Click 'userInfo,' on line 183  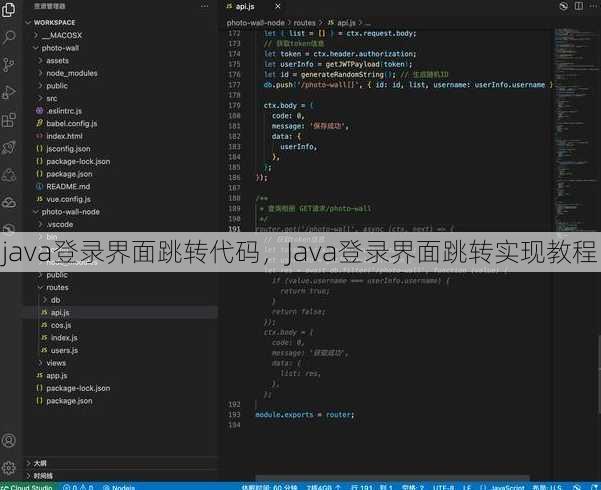299,147
